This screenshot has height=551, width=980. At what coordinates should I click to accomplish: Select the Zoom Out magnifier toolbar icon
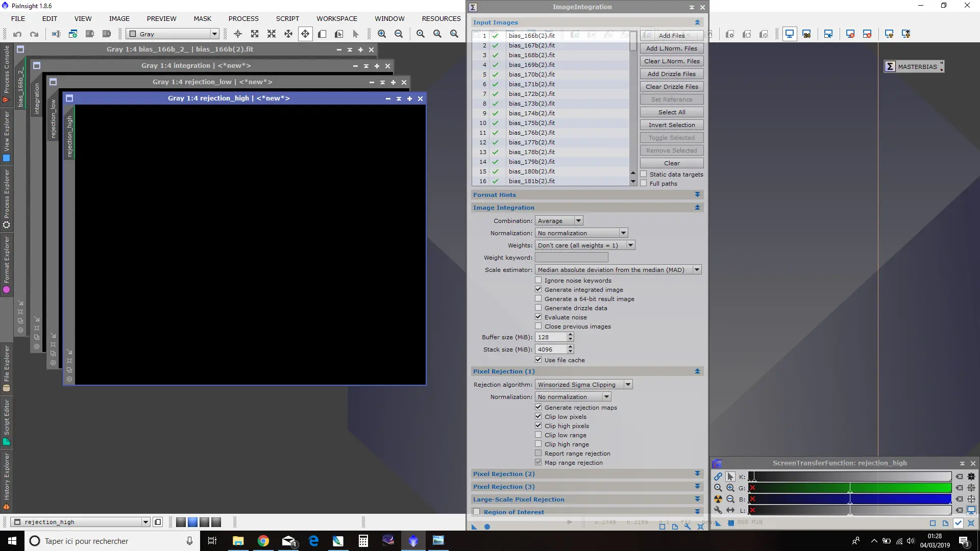tap(399, 34)
